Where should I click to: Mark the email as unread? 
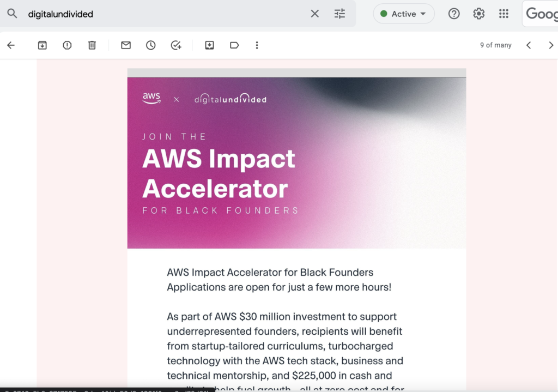(126, 45)
